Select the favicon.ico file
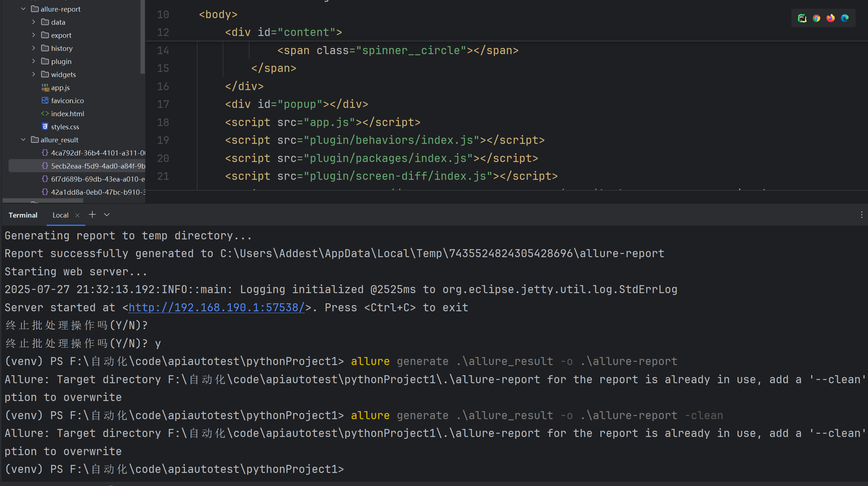This screenshot has height=486, width=868. tap(67, 101)
